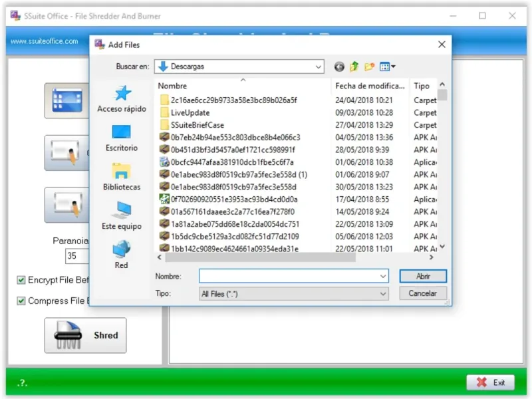The image size is (532, 399).
Task: Select file 0b7eb24b94ae553c803dbce8b4e066c3
Action: coord(230,138)
